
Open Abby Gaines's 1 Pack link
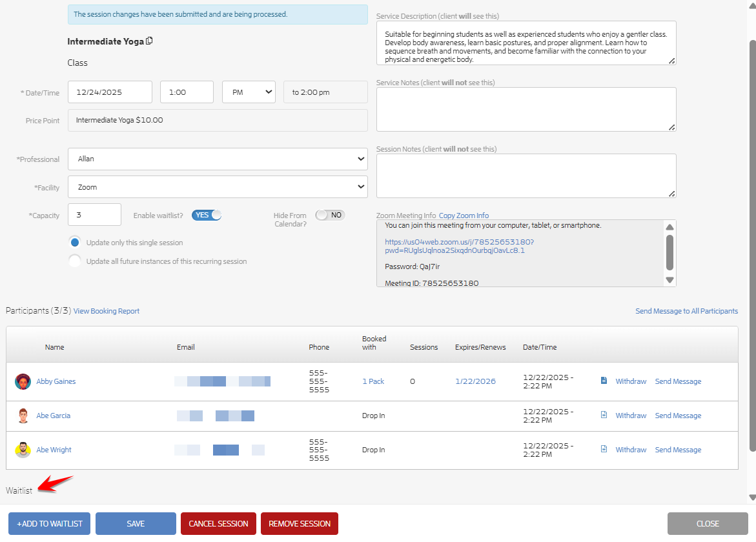tap(373, 381)
